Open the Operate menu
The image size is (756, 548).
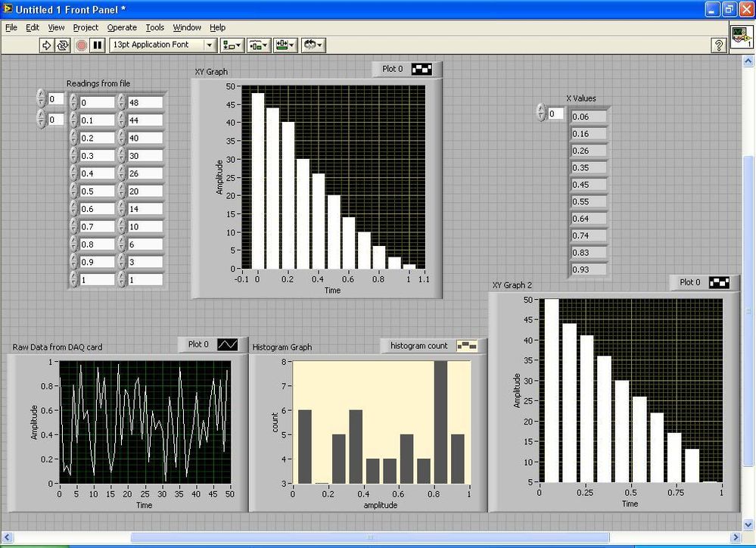click(x=122, y=27)
